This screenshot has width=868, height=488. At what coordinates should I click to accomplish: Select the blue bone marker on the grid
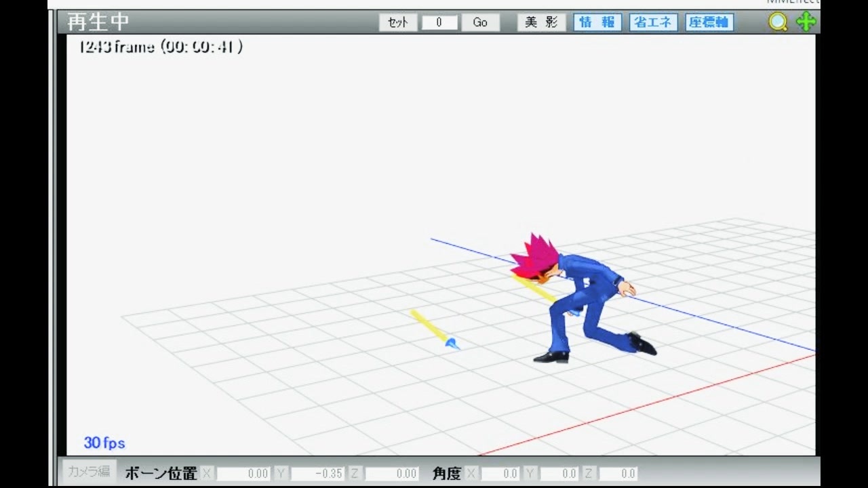pyautogui.click(x=452, y=344)
